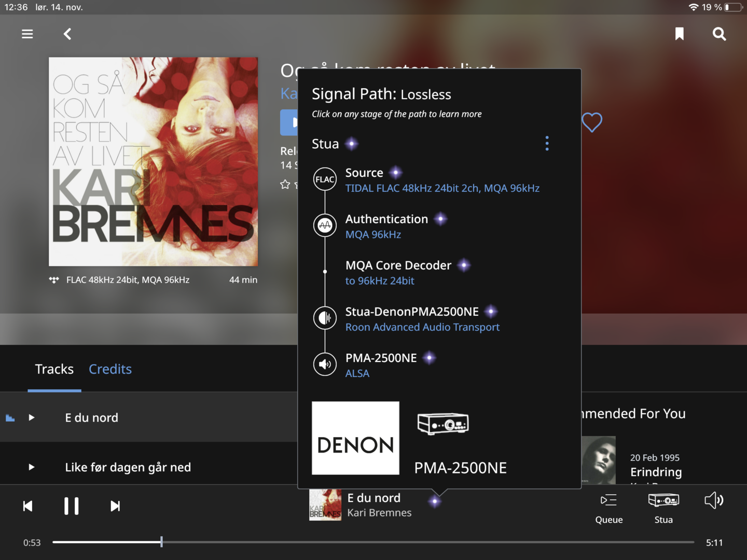The height and width of the screenshot is (560, 747).
Task: Click the star next to PMA-2500NE stage
Action: 429,358
